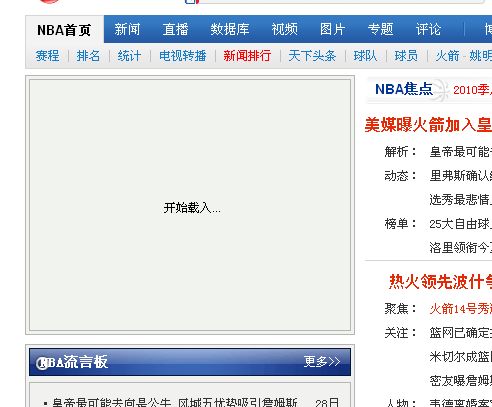Screen dimensions: 492x407
Task: Open the NBA焦点 section heading
Action: (404, 89)
